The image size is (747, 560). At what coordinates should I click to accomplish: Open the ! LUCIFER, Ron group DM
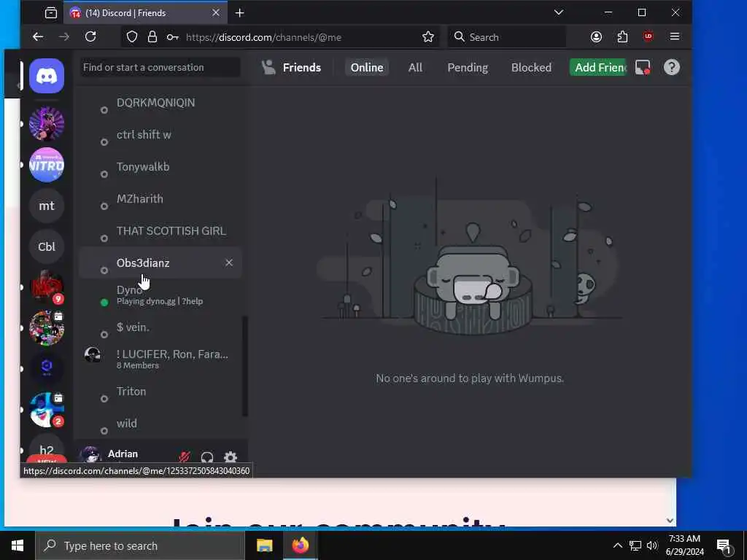160,359
